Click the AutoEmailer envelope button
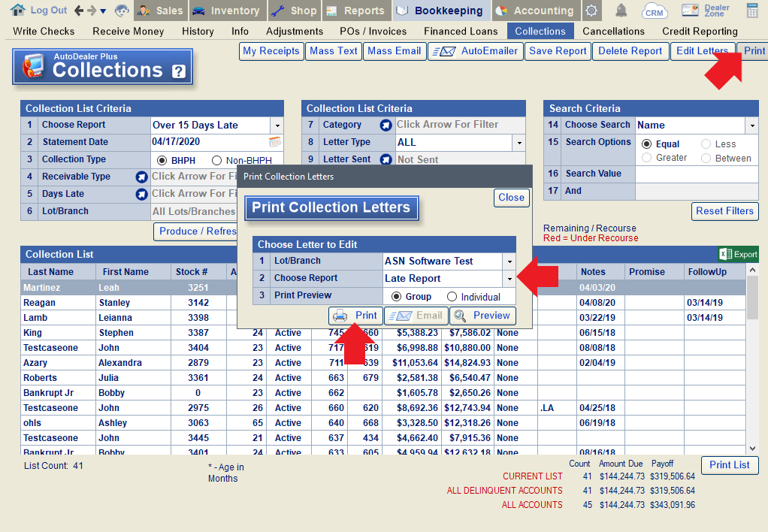This screenshot has height=532, width=768. (x=475, y=51)
